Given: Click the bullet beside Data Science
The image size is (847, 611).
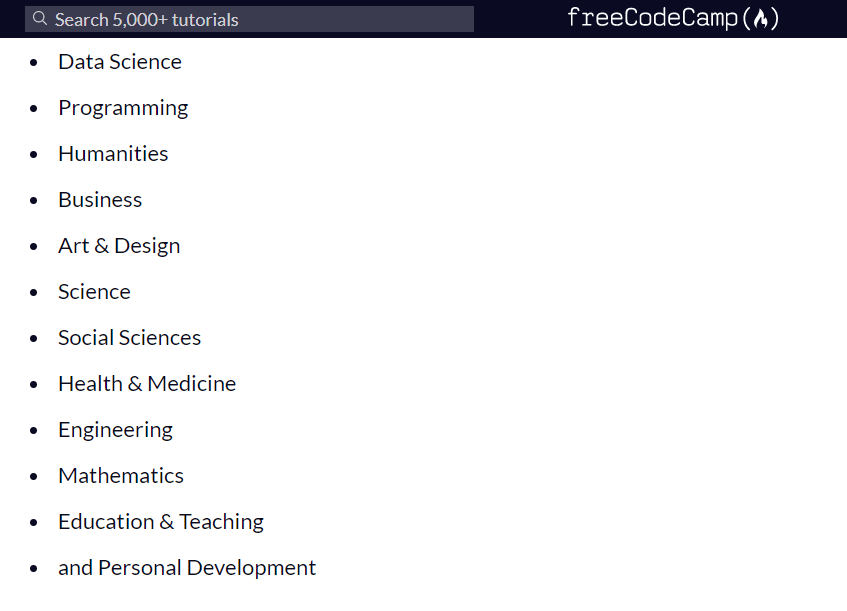Looking at the screenshot, I should point(34,63).
